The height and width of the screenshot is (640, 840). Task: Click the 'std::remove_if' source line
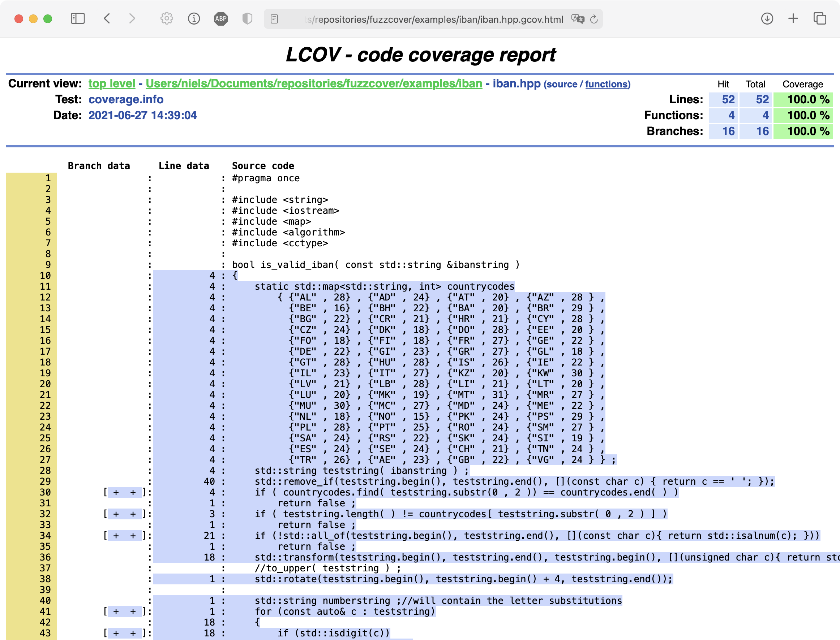[514, 481]
